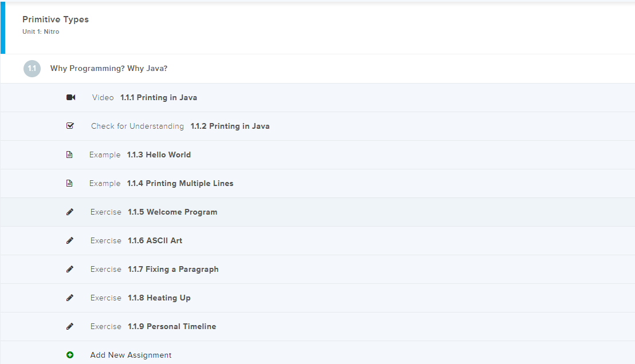Click the green plus Add New Assignment icon

tap(70, 355)
